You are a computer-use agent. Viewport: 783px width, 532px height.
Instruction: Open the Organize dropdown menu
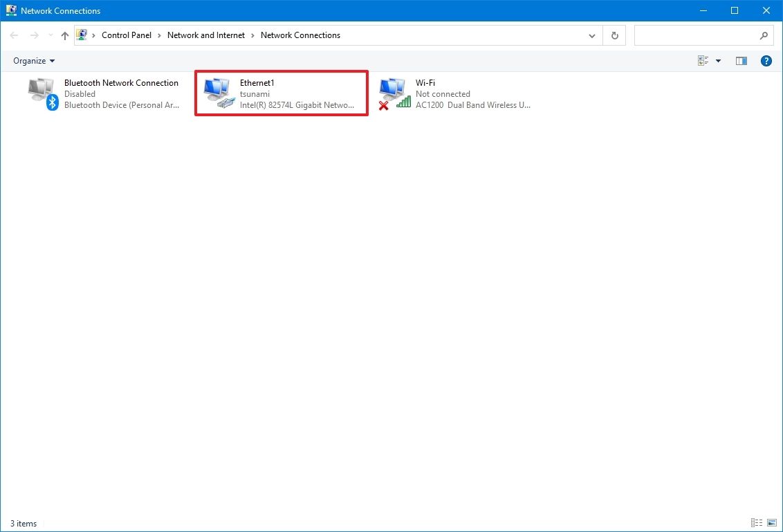[x=33, y=60]
